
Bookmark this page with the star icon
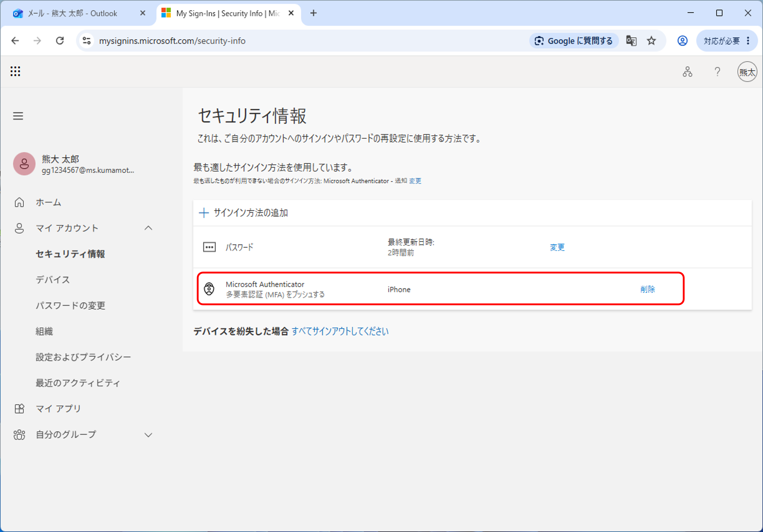[651, 41]
